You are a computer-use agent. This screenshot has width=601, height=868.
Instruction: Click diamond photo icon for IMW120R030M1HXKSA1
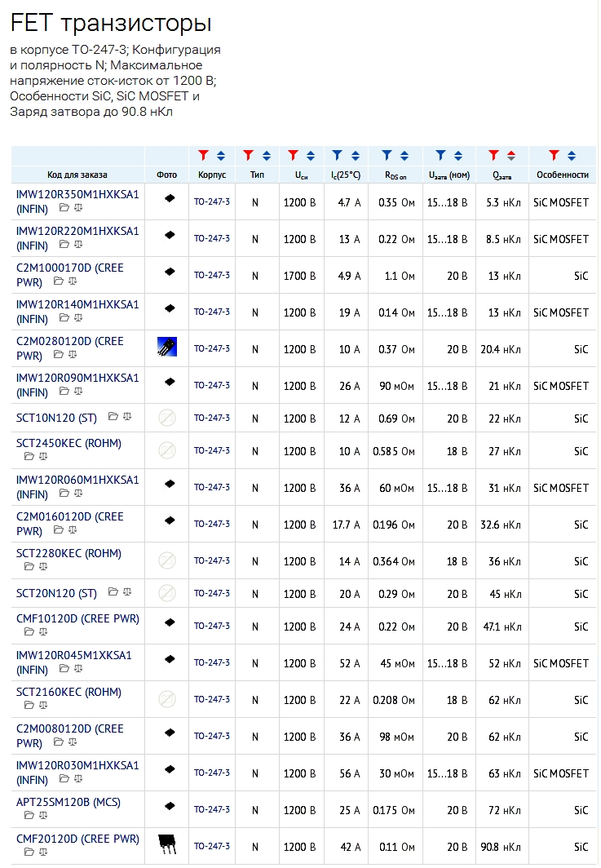(170, 769)
